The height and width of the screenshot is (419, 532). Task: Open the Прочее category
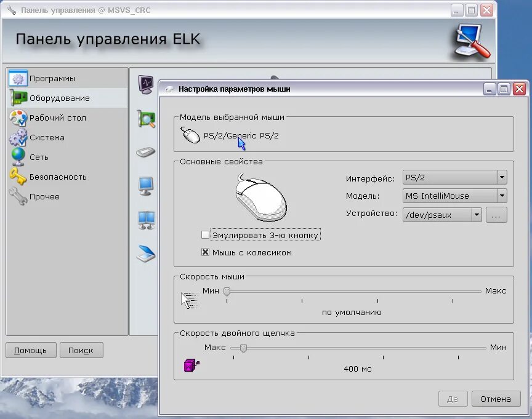click(x=67, y=196)
